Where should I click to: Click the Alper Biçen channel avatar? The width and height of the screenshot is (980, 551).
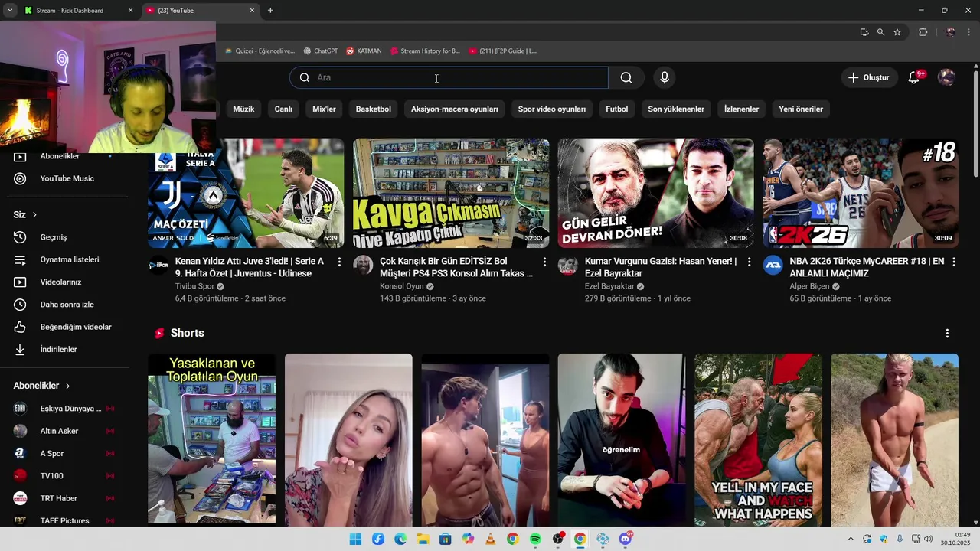point(773,266)
